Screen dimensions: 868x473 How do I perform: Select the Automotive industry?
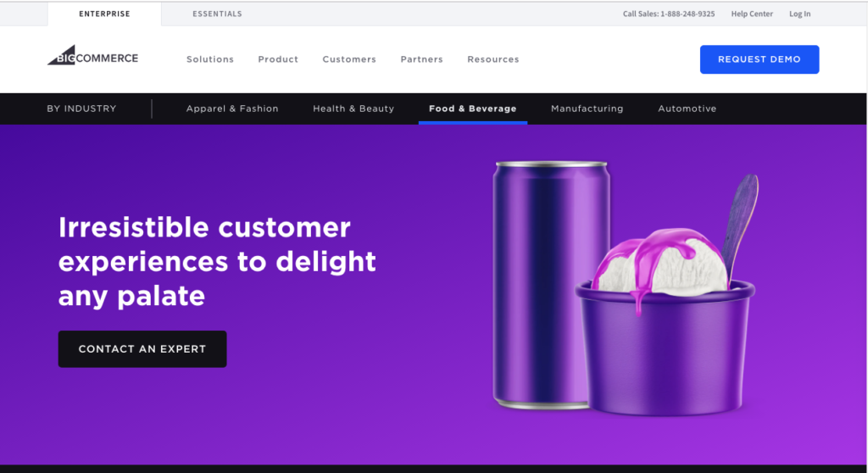(x=687, y=109)
